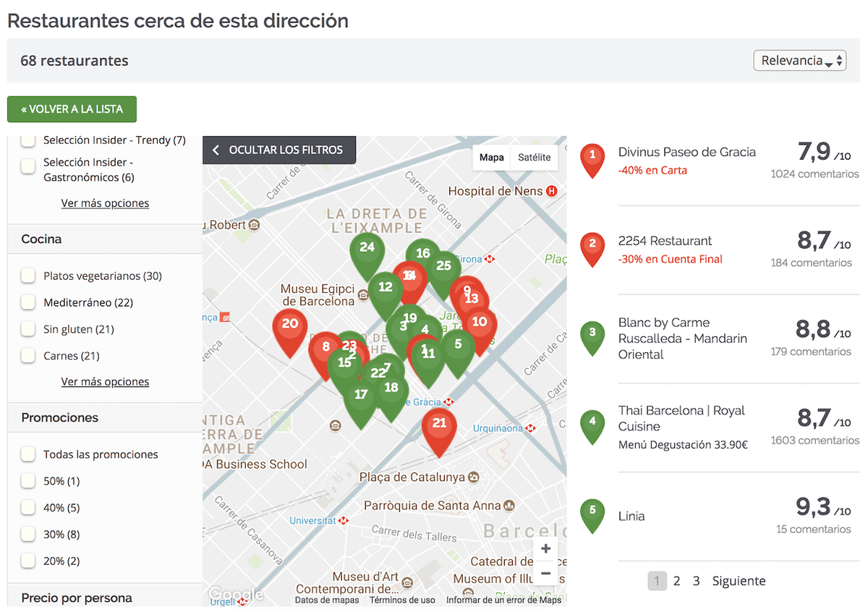Enable the Platos vegetarianos filter checkbox
The height and width of the screenshot is (612, 868).
pyautogui.click(x=28, y=276)
